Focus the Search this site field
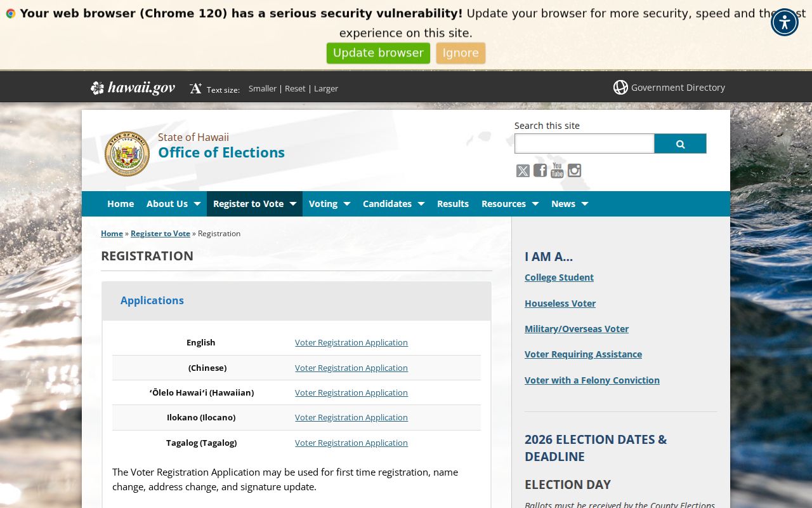812x508 pixels. pos(584,144)
